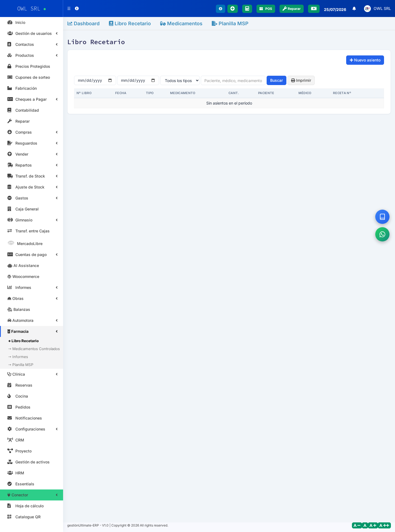This screenshot has height=532, width=395.
Task: Open the floating WhatsApp chat button
Action: [x=382, y=234]
